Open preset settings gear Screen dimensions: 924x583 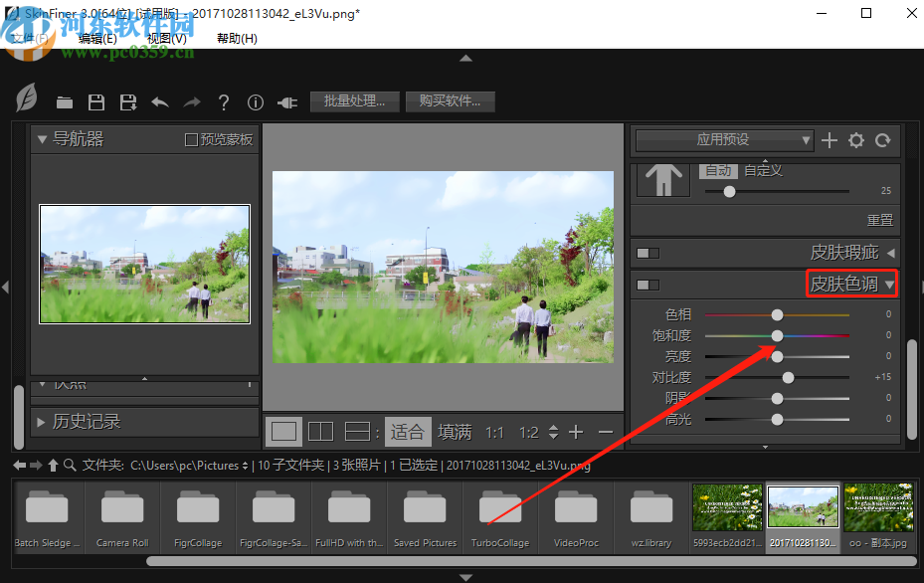pos(855,140)
